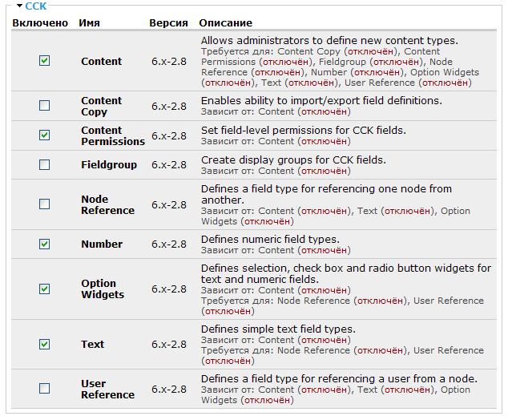Uncheck the Number module checkbox

coord(44,244)
